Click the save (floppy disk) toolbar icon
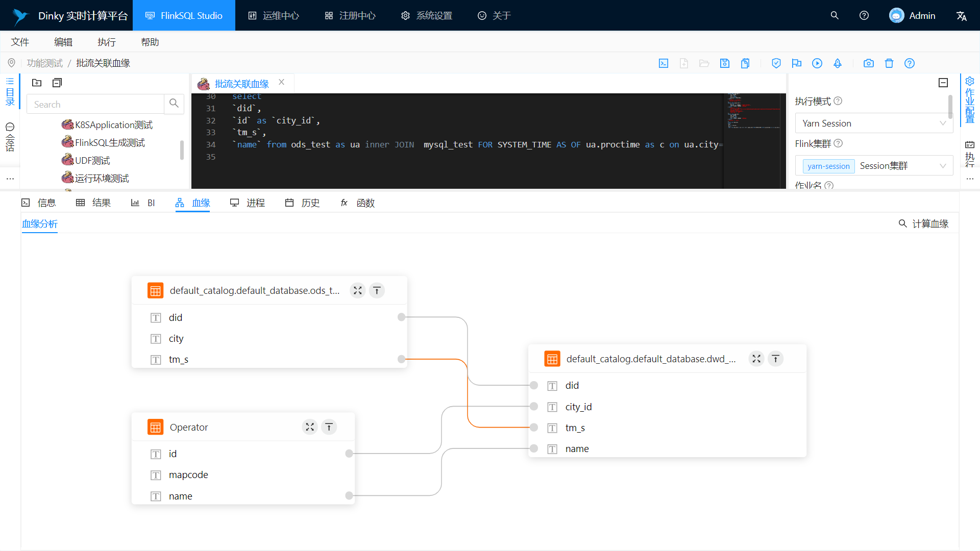The image size is (980, 551). click(725, 63)
